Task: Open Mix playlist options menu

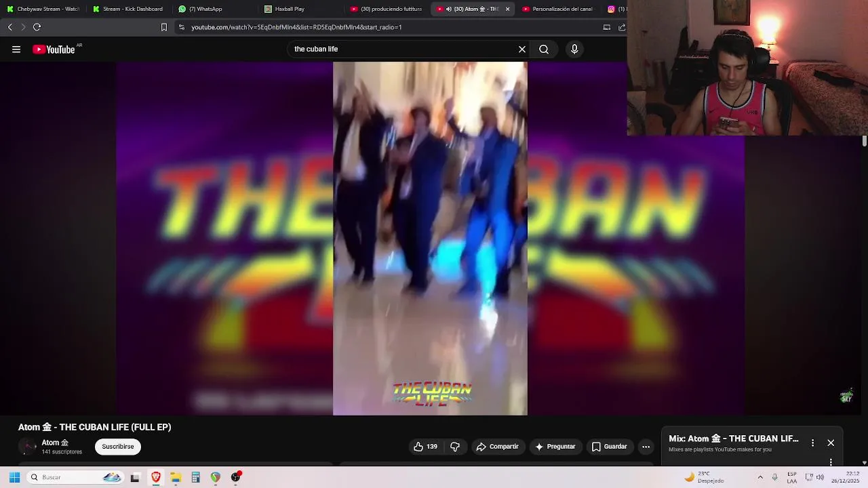Action: pyautogui.click(x=812, y=443)
